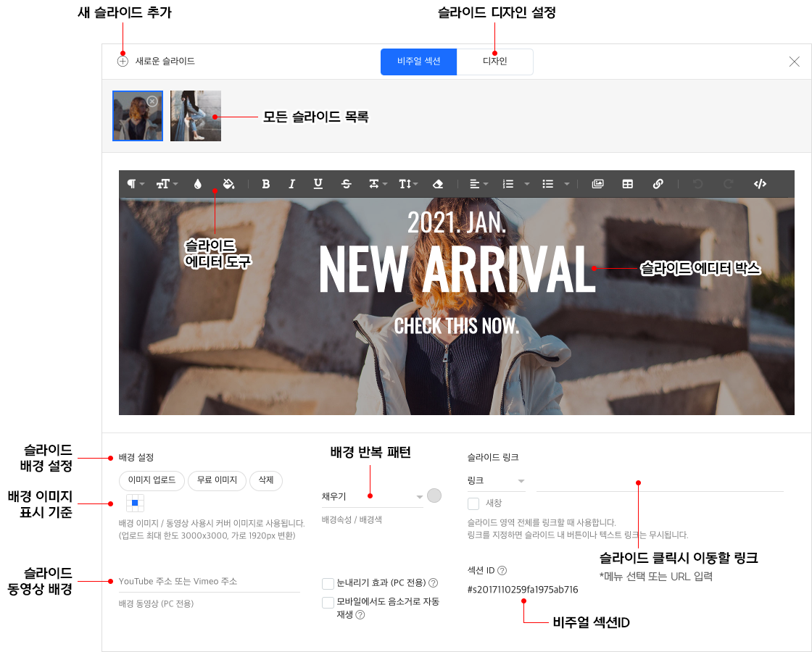Click the undo icon in toolbar
This screenshot has height=652, width=812.
tap(697, 184)
